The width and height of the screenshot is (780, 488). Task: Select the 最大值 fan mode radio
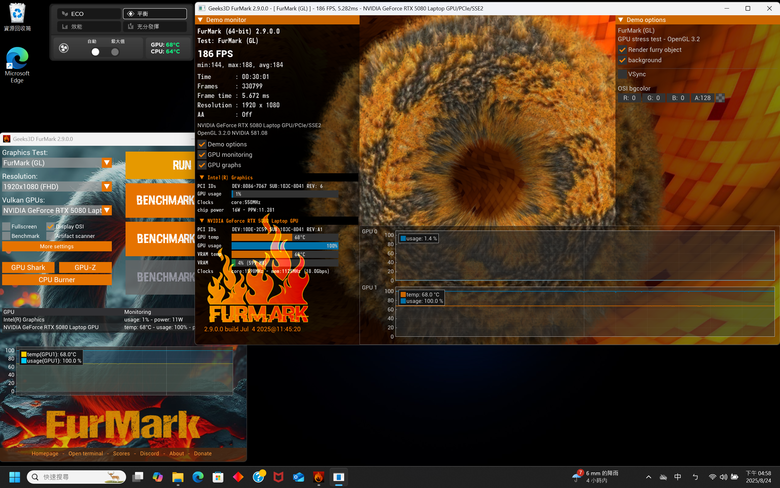pos(115,52)
